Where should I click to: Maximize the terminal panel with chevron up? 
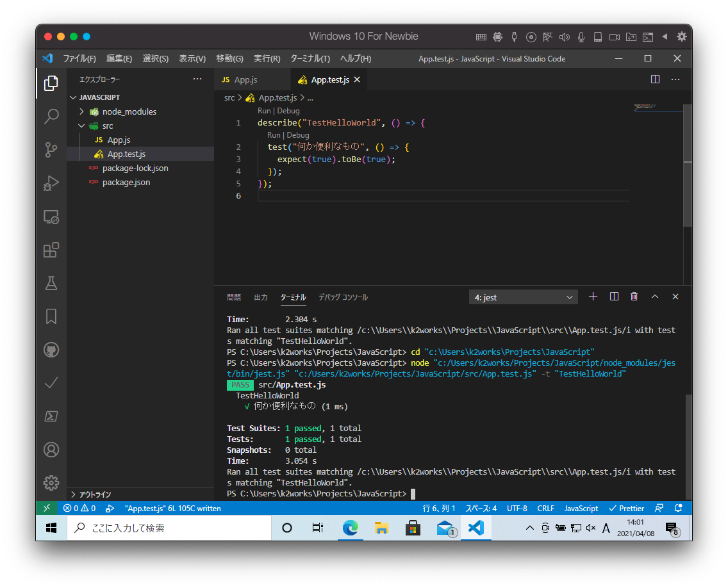(655, 297)
